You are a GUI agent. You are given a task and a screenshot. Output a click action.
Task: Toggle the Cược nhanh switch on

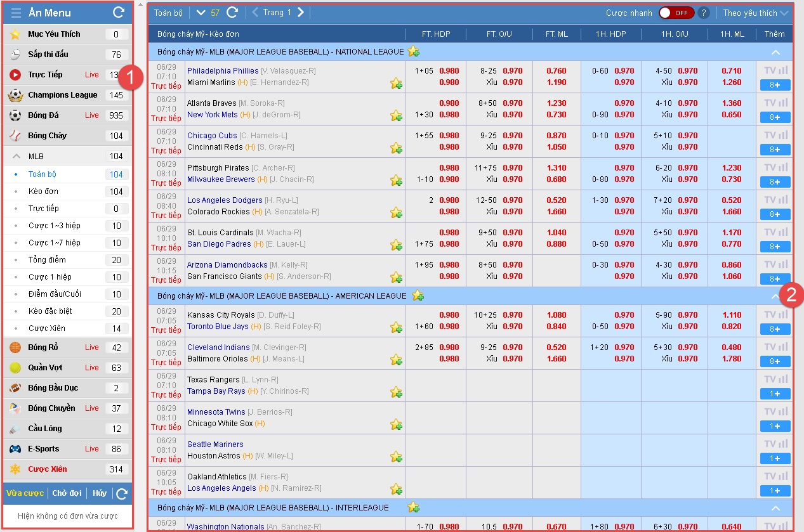(676, 13)
